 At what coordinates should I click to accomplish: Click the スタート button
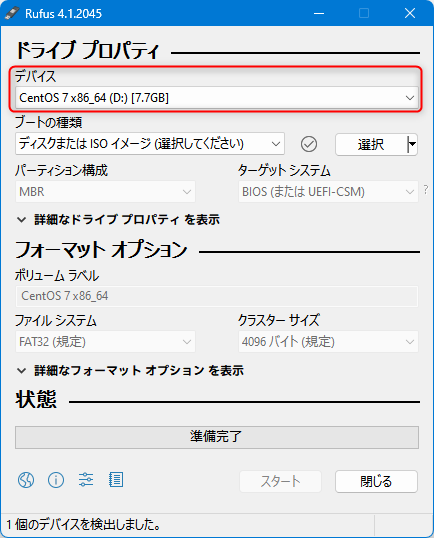[280, 481]
